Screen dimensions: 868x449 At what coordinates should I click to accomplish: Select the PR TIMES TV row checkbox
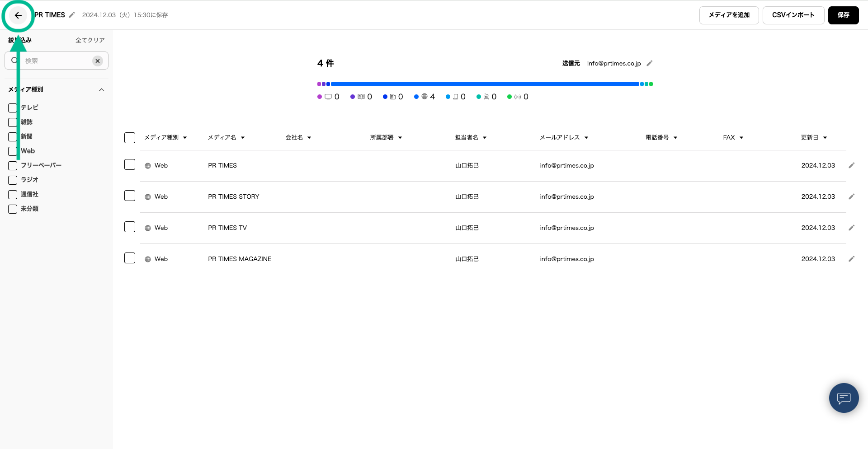[130, 227]
